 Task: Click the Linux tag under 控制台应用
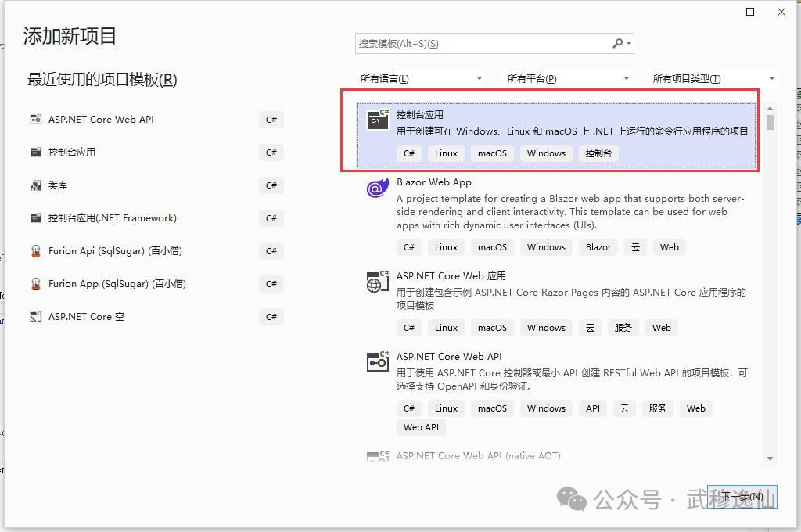[x=446, y=153]
